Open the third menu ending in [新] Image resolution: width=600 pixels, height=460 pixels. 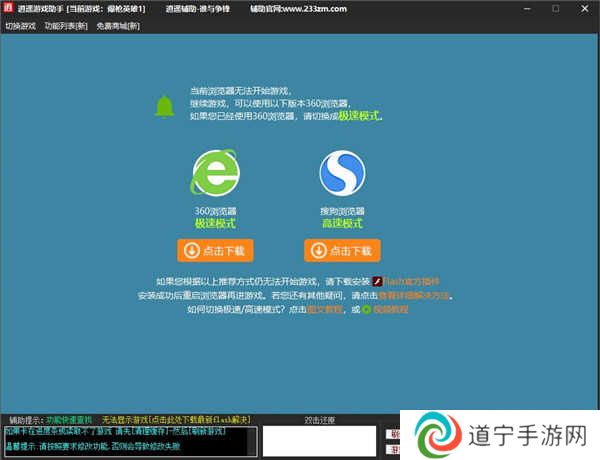point(118,26)
